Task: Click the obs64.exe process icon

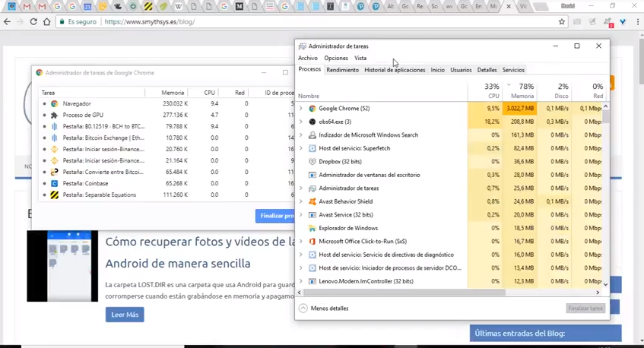Action: (312, 122)
